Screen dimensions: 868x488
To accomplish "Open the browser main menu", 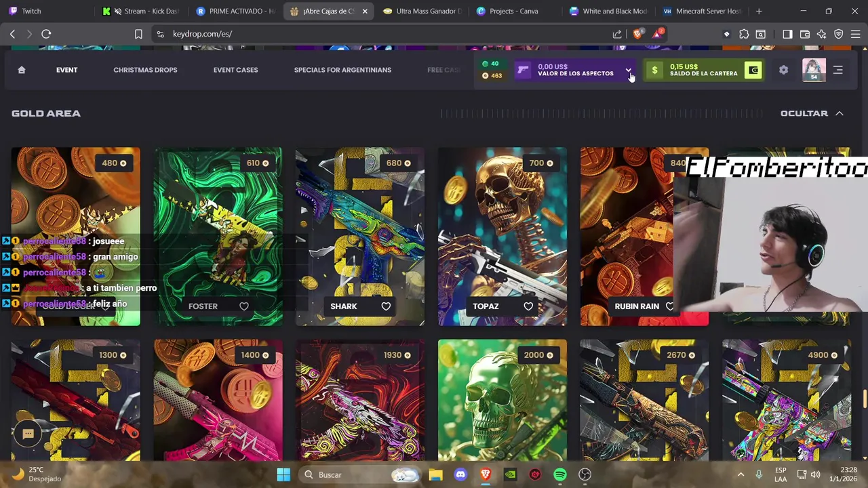I will point(856,34).
